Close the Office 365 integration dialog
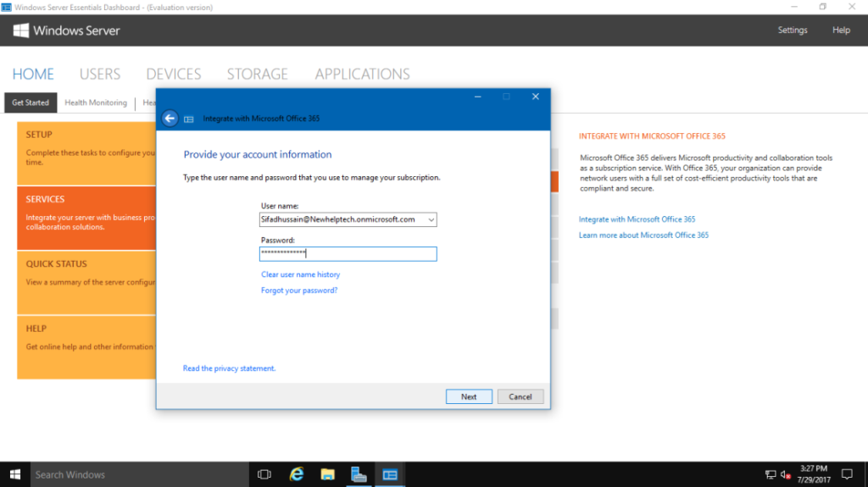Screen dimensions: 868x487 (536, 97)
